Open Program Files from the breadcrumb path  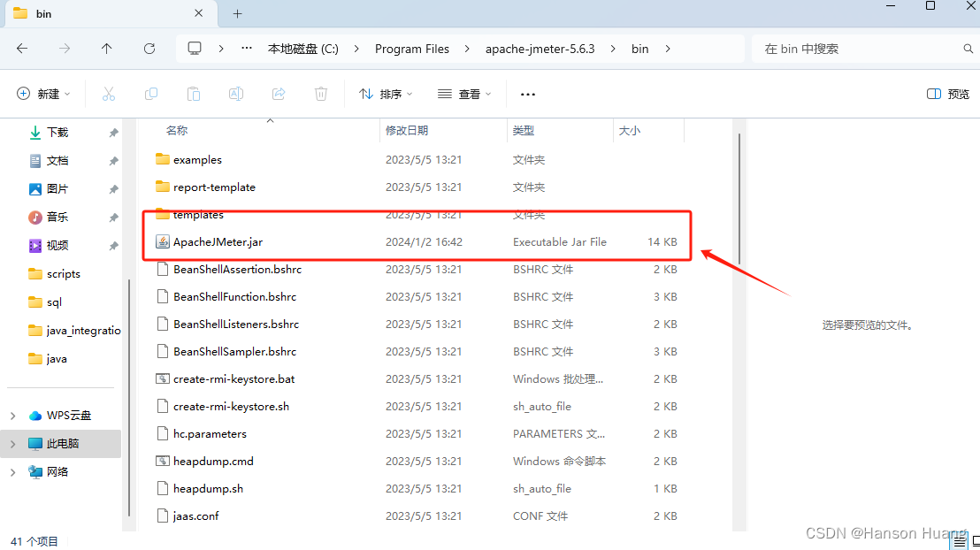click(412, 49)
